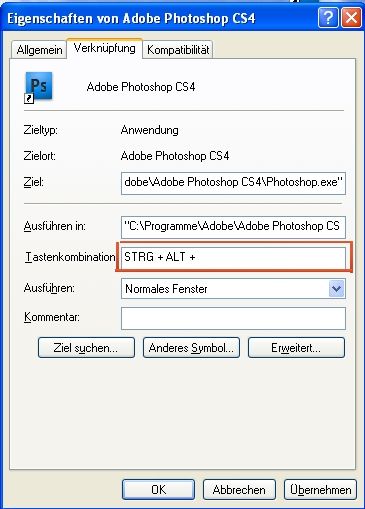Click the Abbrechen button

(239, 489)
